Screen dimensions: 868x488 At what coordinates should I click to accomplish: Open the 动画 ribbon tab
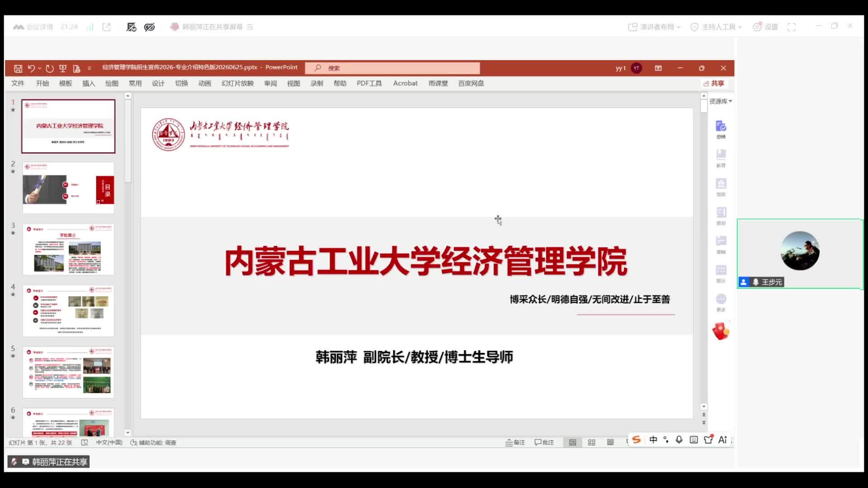[x=205, y=83]
